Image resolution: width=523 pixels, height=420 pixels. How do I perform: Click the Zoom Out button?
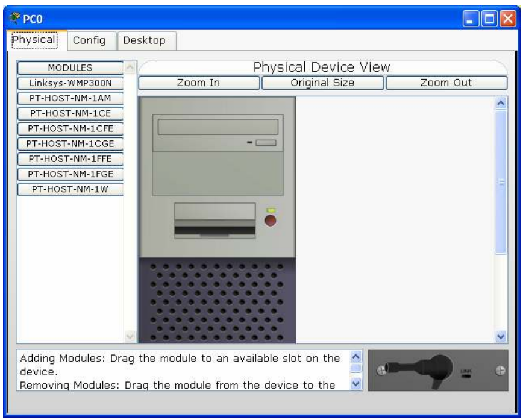(446, 83)
